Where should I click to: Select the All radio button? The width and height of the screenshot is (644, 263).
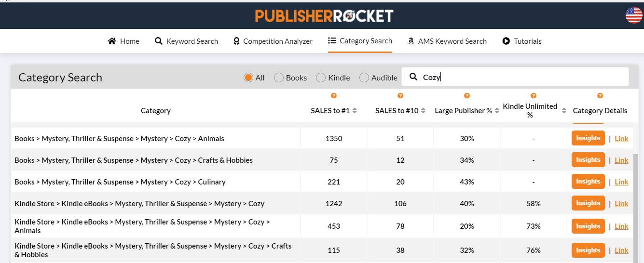pyautogui.click(x=248, y=78)
